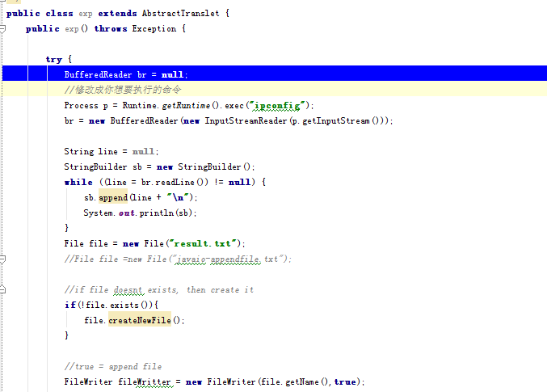Click file.getName() in the FileWriter constructor
This screenshot has height=392, width=547.
pos(295,381)
